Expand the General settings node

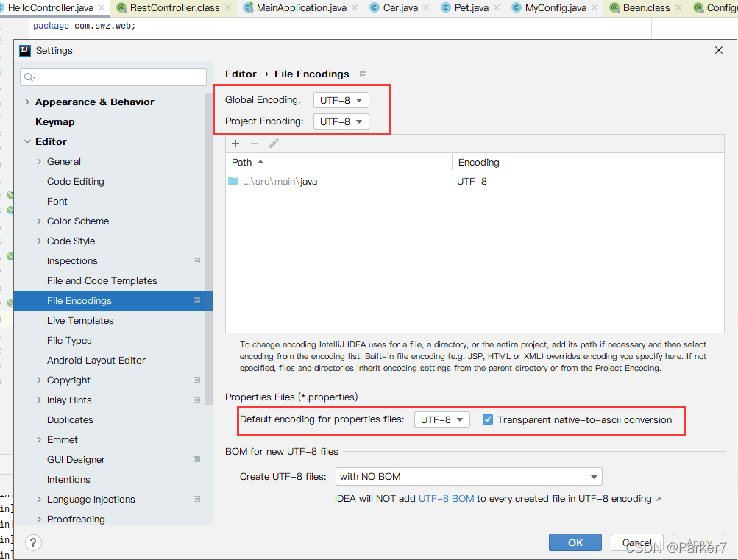(39, 161)
